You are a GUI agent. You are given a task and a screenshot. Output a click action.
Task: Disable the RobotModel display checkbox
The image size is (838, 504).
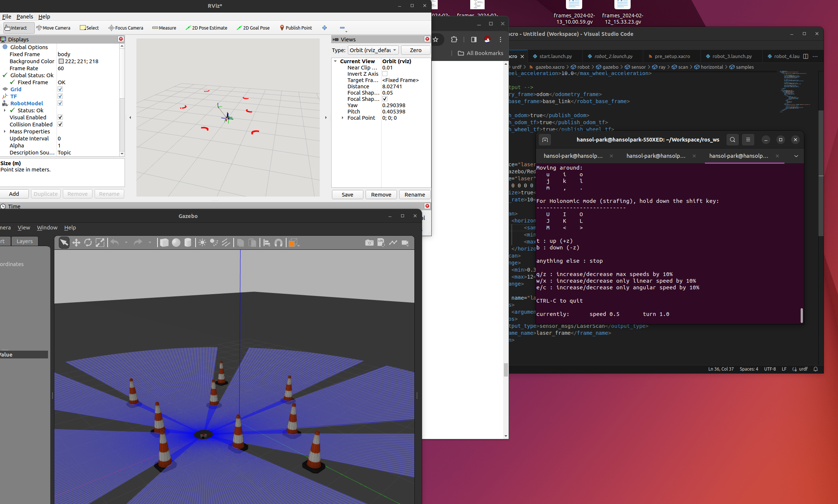click(x=60, y=103)
